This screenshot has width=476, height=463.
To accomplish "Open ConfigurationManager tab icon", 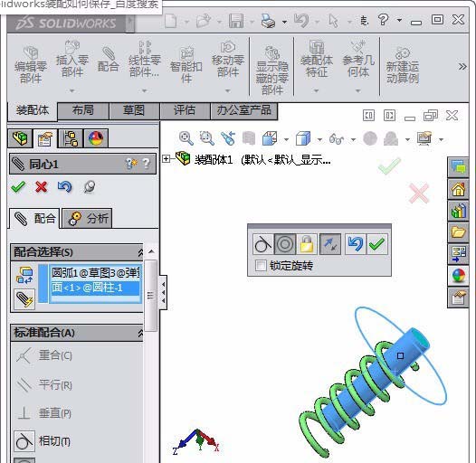I will [x=71, y=138].
